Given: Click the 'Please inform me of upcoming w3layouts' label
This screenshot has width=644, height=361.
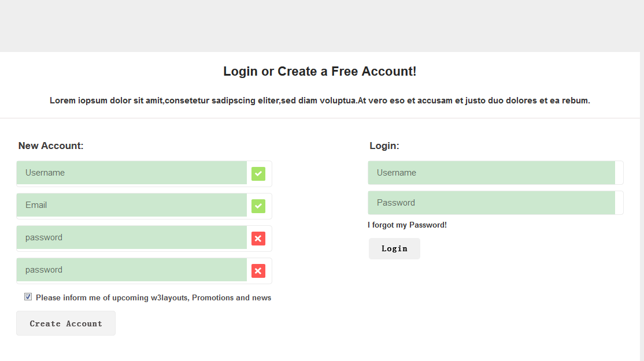Looking at the screenshot, I should (153, 298).
